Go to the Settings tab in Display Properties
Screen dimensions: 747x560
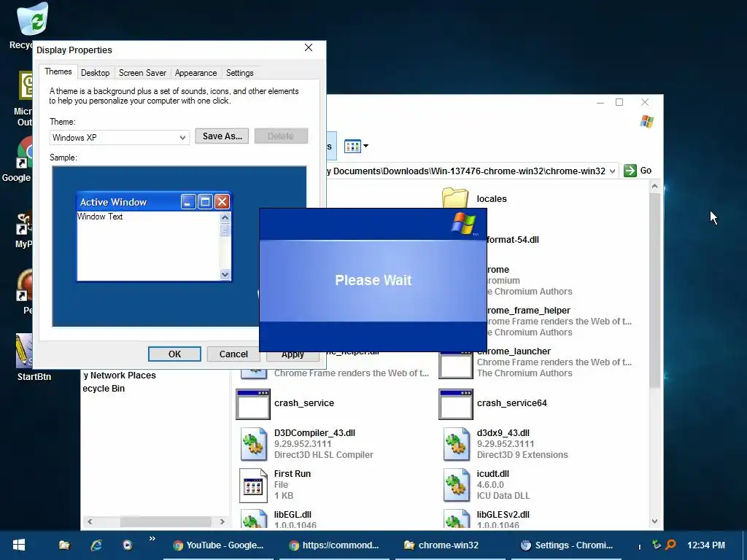pyautogui.click(x=239, y=73)
